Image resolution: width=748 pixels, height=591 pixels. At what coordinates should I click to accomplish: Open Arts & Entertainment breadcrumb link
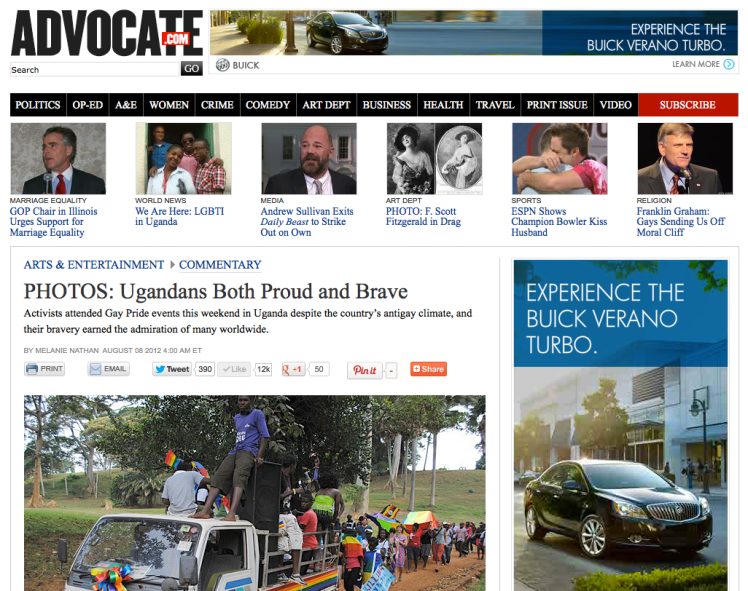tap(94, 265)
